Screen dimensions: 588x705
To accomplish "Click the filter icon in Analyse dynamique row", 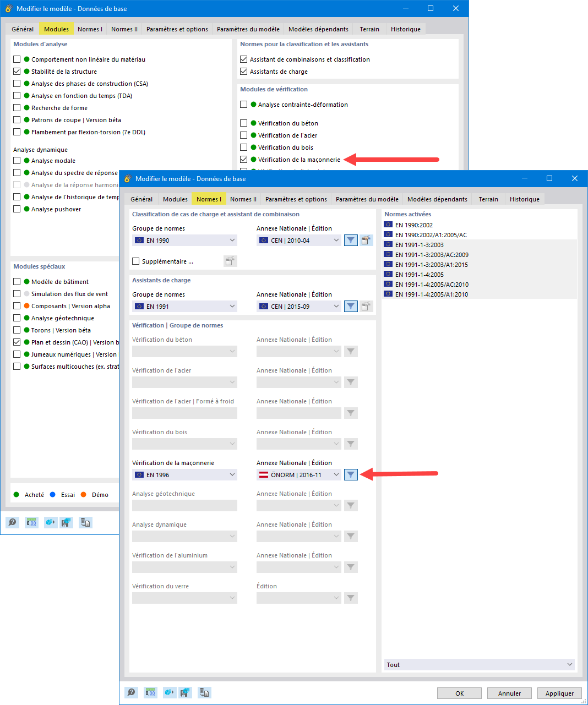I will click(351, 537).
